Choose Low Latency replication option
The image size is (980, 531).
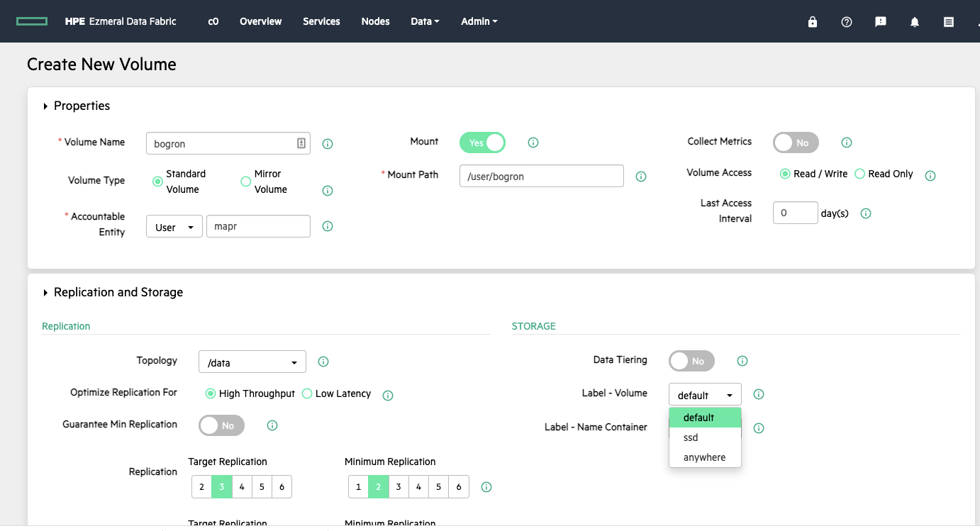[307, 393]
